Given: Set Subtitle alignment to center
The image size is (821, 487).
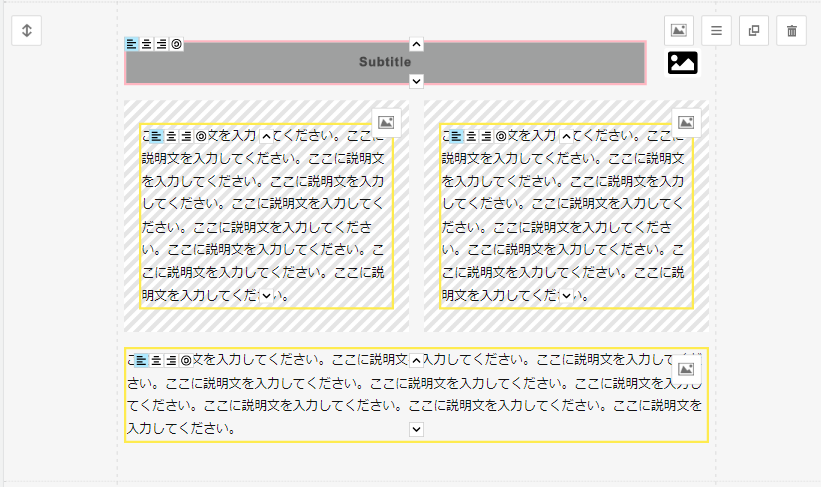Looking at the screenshot, I should (x=147, y=44).
